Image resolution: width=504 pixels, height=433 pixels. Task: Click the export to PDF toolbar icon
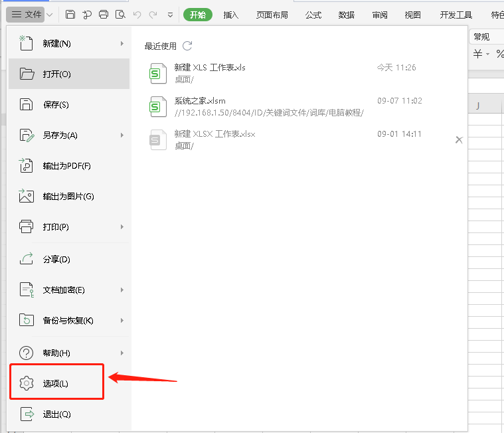coord(87,15)
